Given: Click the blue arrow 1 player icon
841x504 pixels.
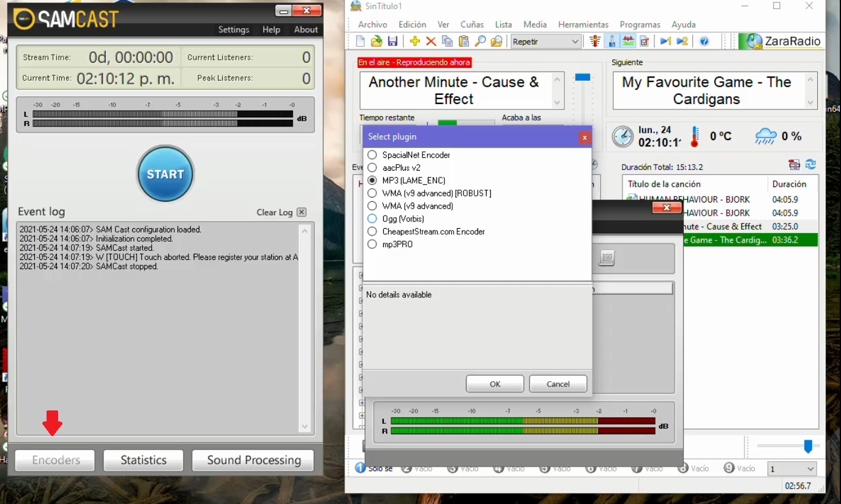Looking at the screenshot, I should [665, 41].
